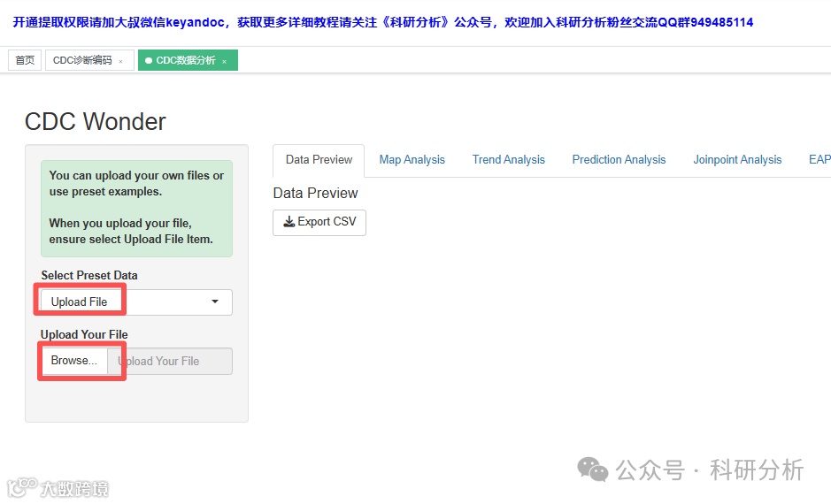
Task: Switch to Trend Analysis tab
Action: (508, 160)
